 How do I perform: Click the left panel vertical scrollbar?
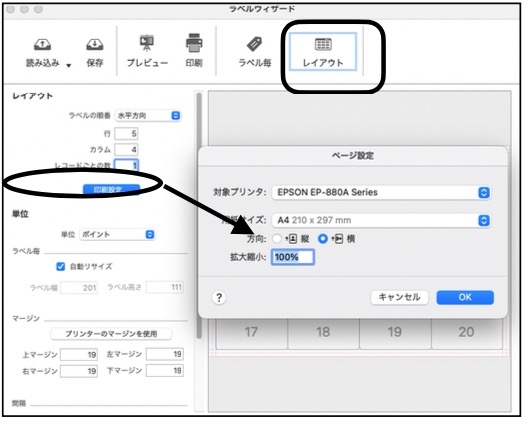(x=199, y=216)
